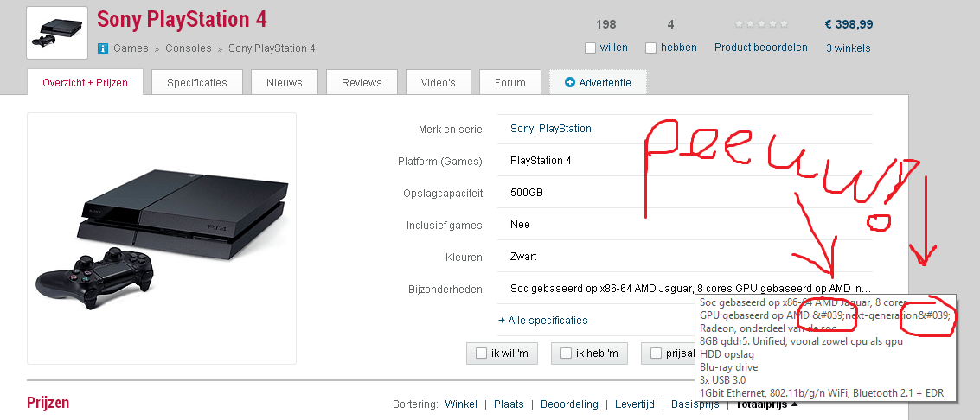The width and height of the screenshot is (980, 420).
Task: Open the '3 winkels' link
Action: (849, 48)
